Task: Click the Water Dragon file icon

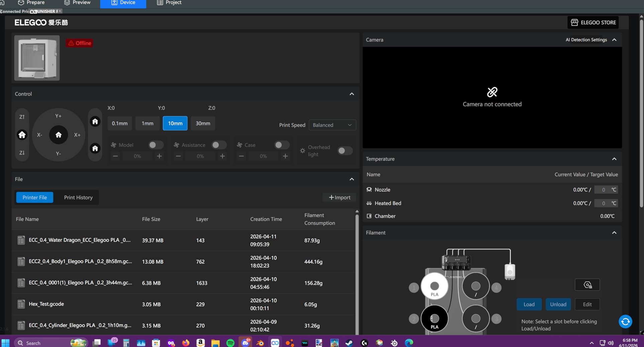Action: tap(21, 240)
